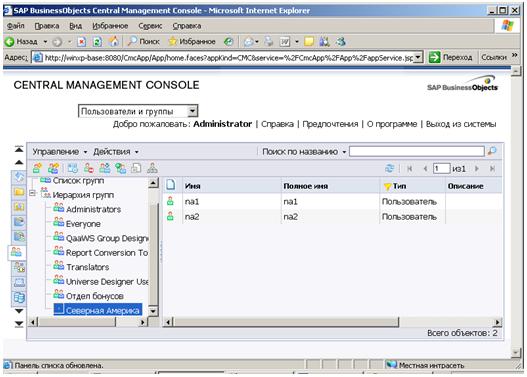Image resolution: width=527 pixels, height=377 pixels.
Task: Go to next page arrow
Action: 477,169
